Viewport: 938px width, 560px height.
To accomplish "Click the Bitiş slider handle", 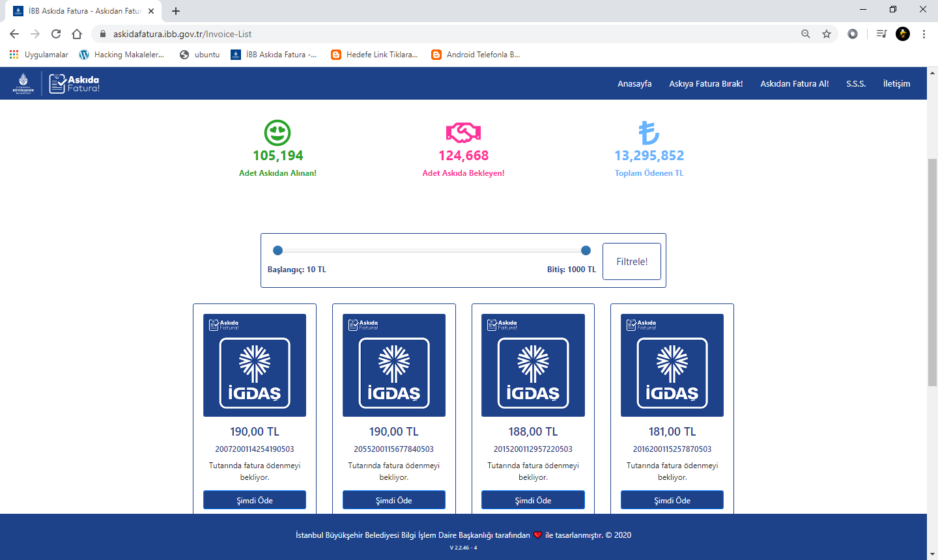I will pyautogui.click(x=586, y=250).
